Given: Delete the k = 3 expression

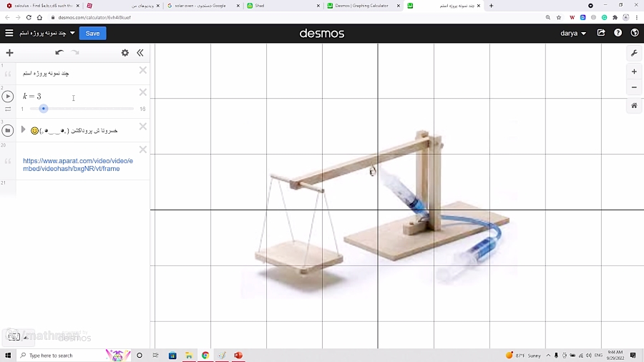Looking at the screenshot, I should pyautogui.click(x=142, y=92).
